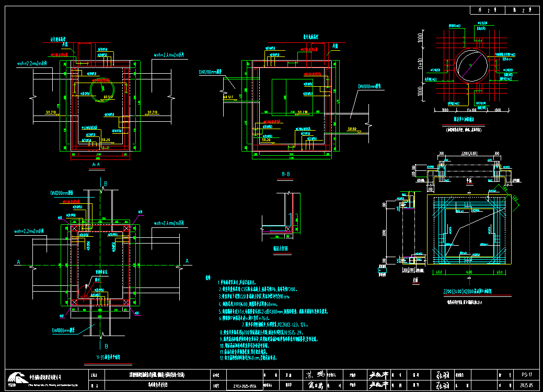This screenshot has height=392, width=543.
Task: Select elevation 61.517 in B-B section
Action: 228,97
